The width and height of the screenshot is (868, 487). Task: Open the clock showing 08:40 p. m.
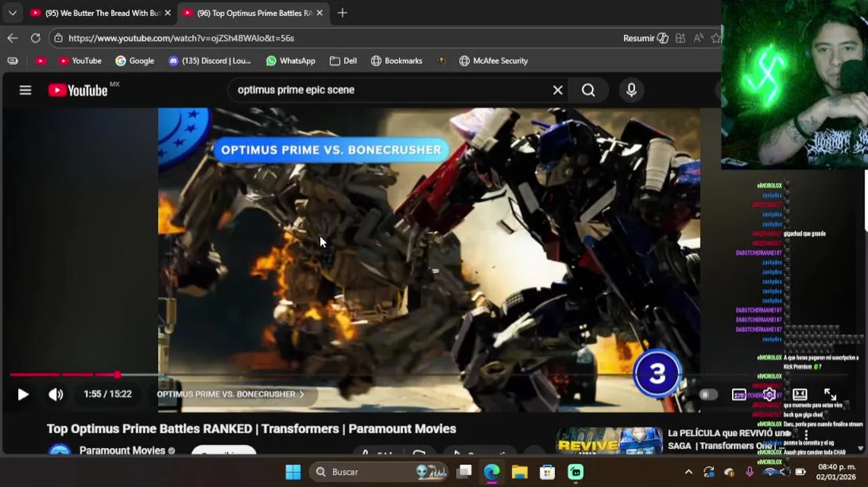(x=837, y=471)
